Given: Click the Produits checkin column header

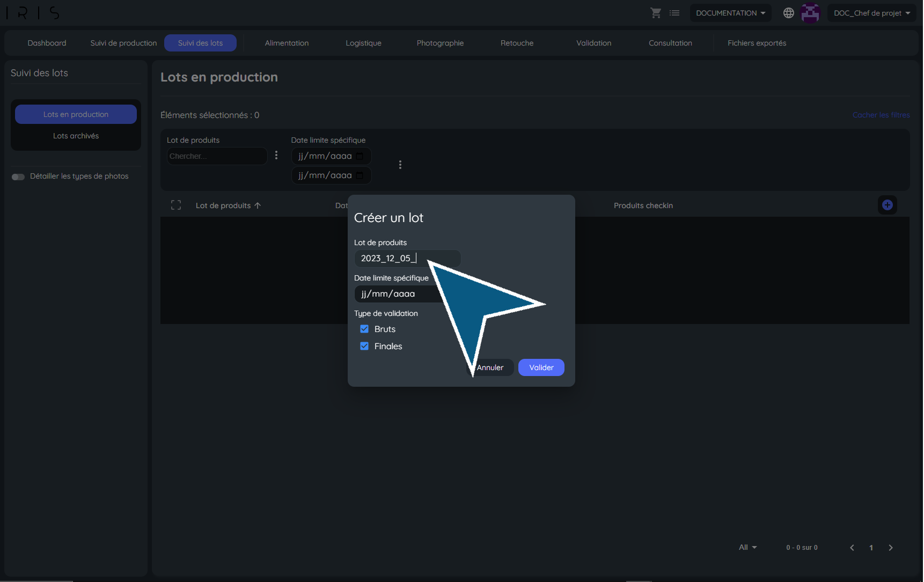Looking at the screenshot, I should click(643, 205).
